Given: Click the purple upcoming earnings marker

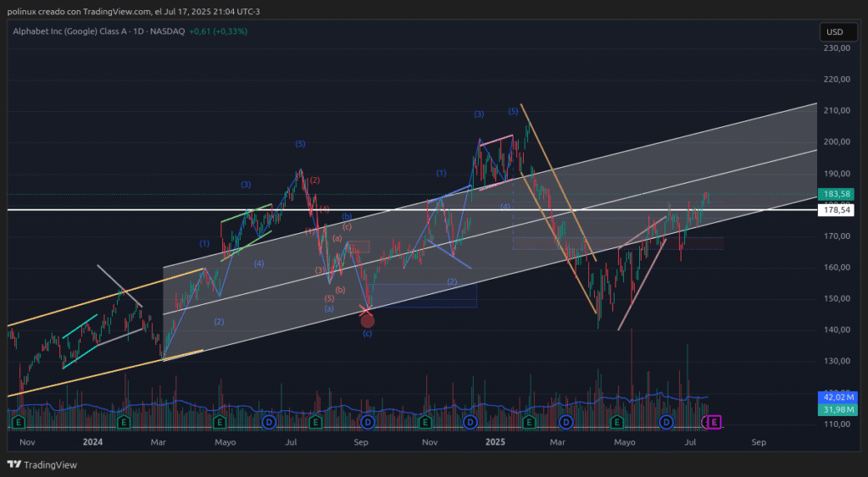Looking at the screenshot, I should click(x=715, y=421).
